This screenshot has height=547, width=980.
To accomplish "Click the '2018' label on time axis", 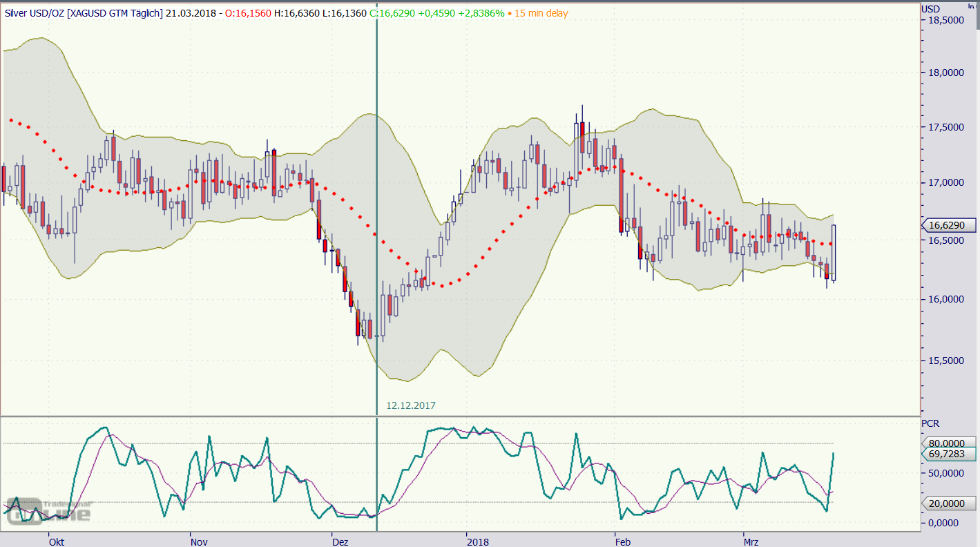I will point(478,541).
